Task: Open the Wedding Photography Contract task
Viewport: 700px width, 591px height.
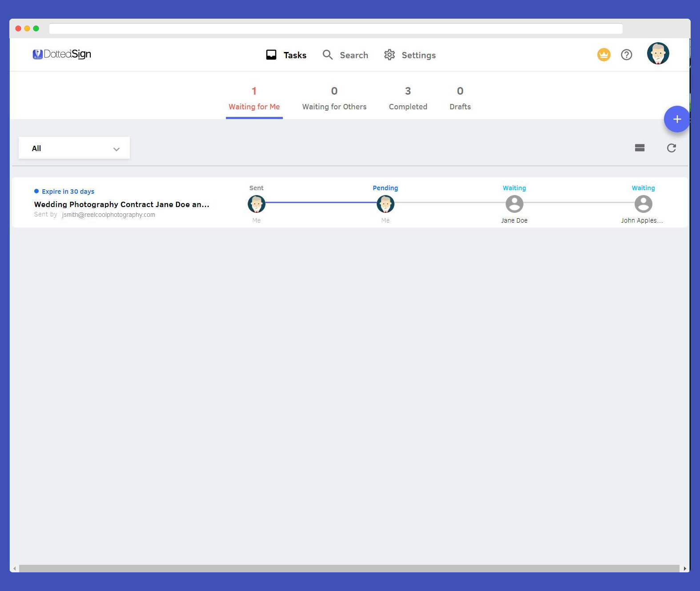Action: tap(121, 204)
